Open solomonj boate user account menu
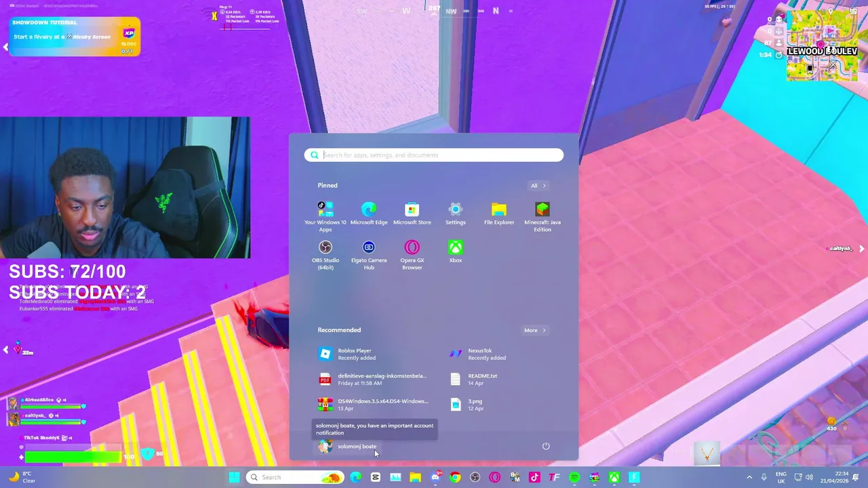 point(347,446)
